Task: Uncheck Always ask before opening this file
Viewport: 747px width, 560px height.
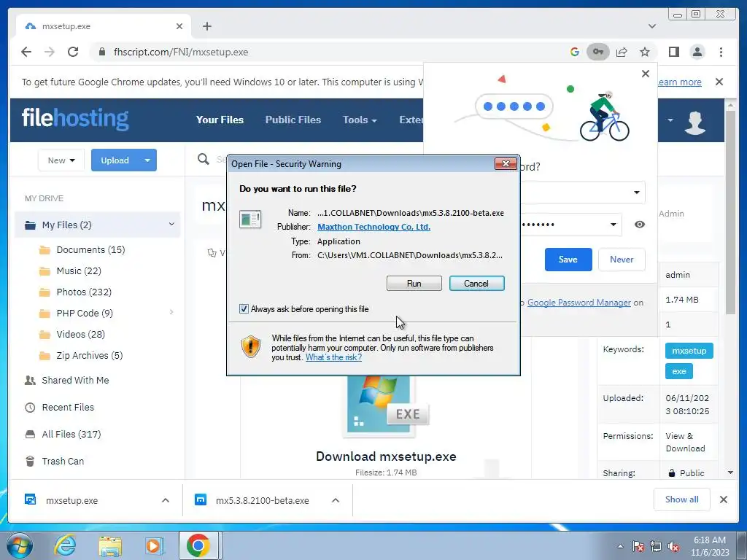Action: 244,309
